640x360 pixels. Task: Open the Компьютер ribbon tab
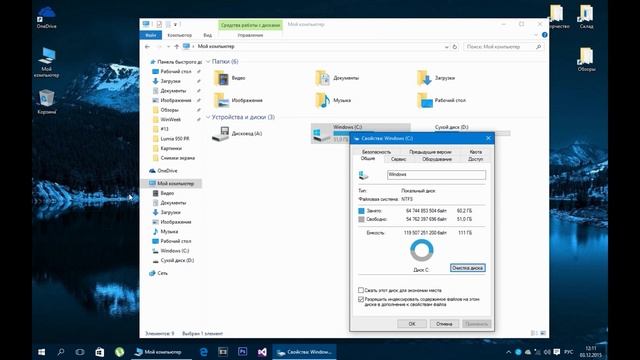click(x=180, y=35)
